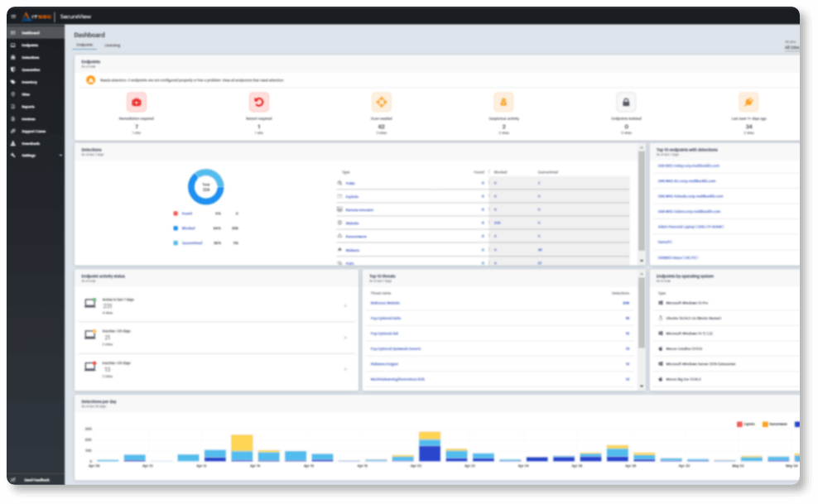
Task: Open Exploits in the detections table
Action: [x=352, y=196]
